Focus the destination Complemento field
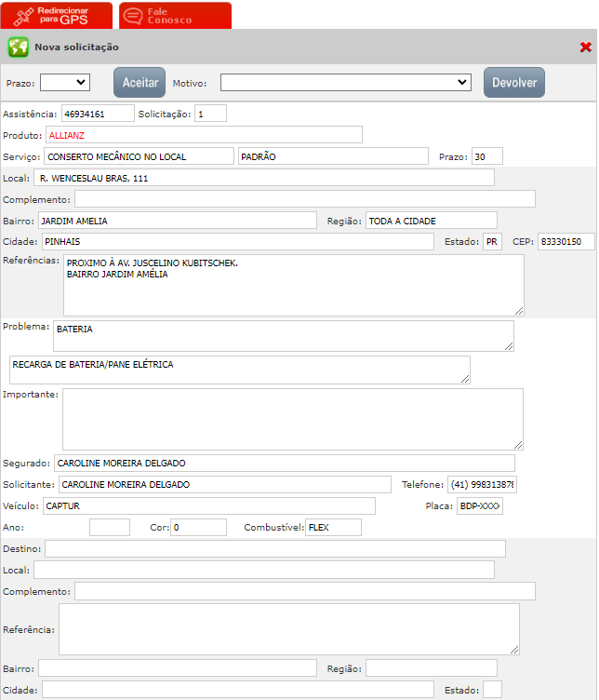 (305, 591)
